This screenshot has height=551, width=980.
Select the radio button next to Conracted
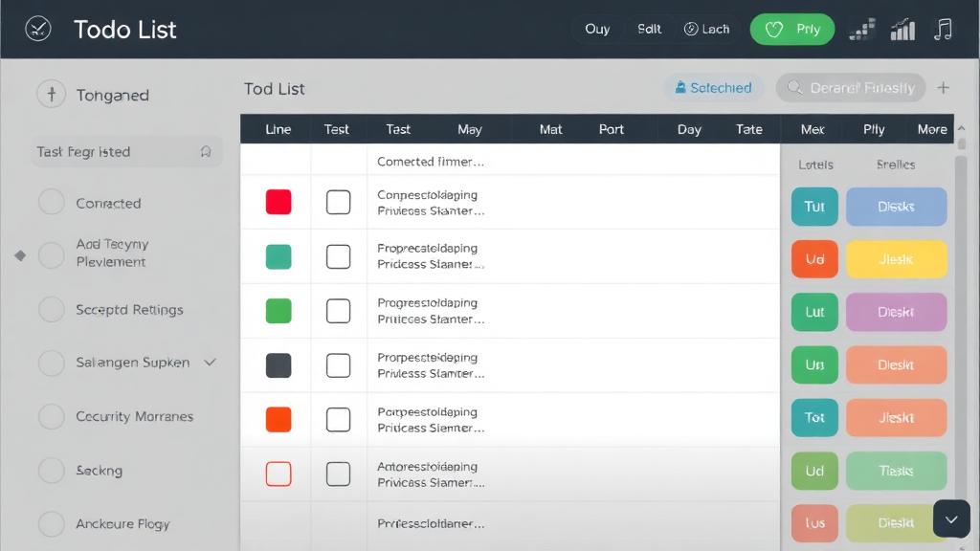coord(52,203)
